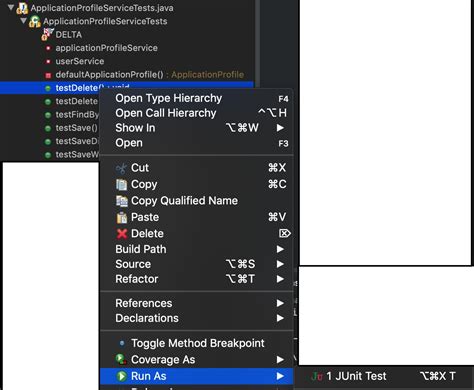Image resolution: width=474 pixels, height=390 pixels.
Task: Expand the Source submenu arrow
Action: click(x=280, y=264)
